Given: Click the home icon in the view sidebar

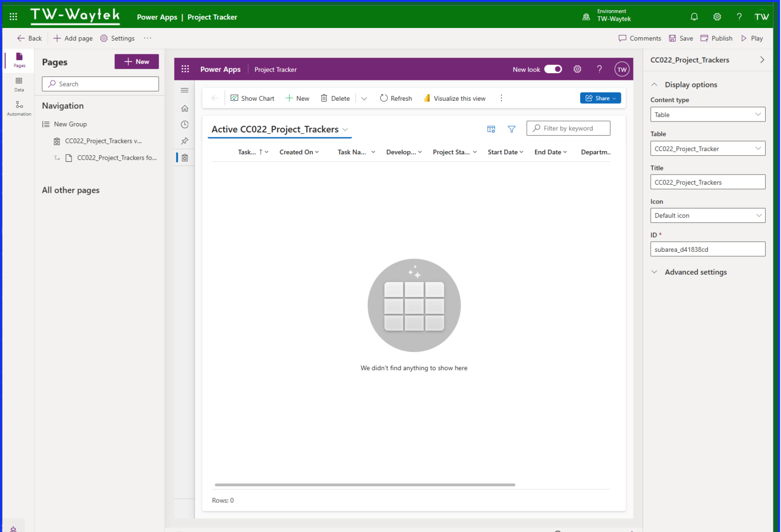Looking at the screenshot, I should click(x=185, y=108).
